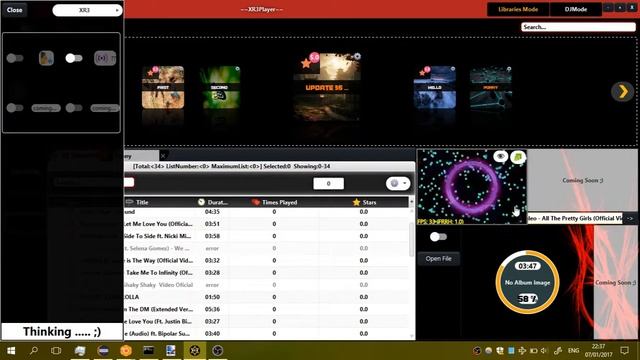
Task: Click the 04:35 duration cell
Action: pyautogui.click(x=212, y=212)
